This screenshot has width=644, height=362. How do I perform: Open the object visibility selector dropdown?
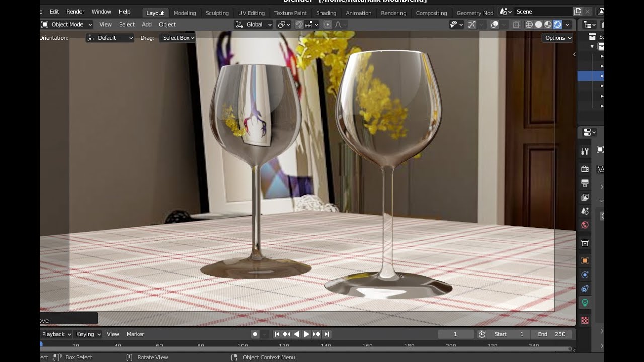[456, 24]
